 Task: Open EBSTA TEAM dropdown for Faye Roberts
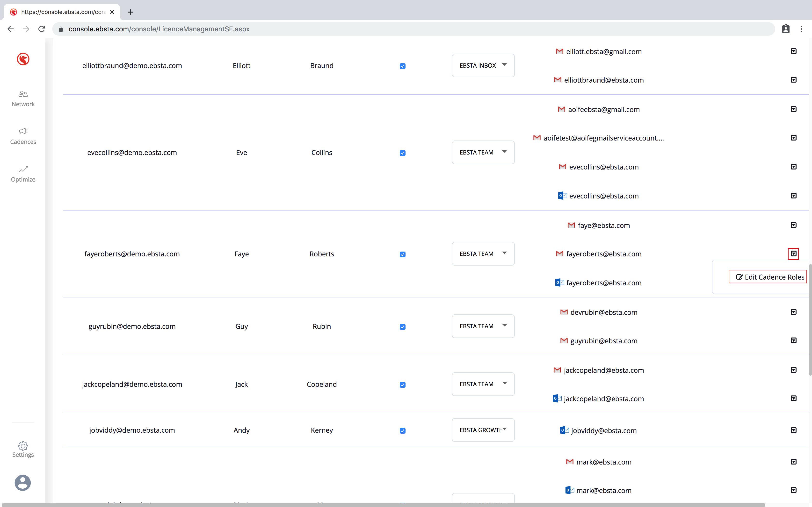(x=483, y=254)
